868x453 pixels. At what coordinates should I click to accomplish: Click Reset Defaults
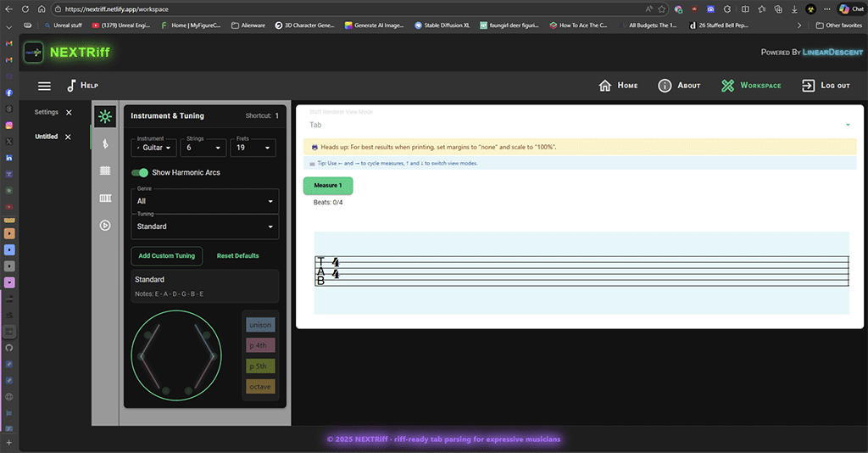pos(237,255)
